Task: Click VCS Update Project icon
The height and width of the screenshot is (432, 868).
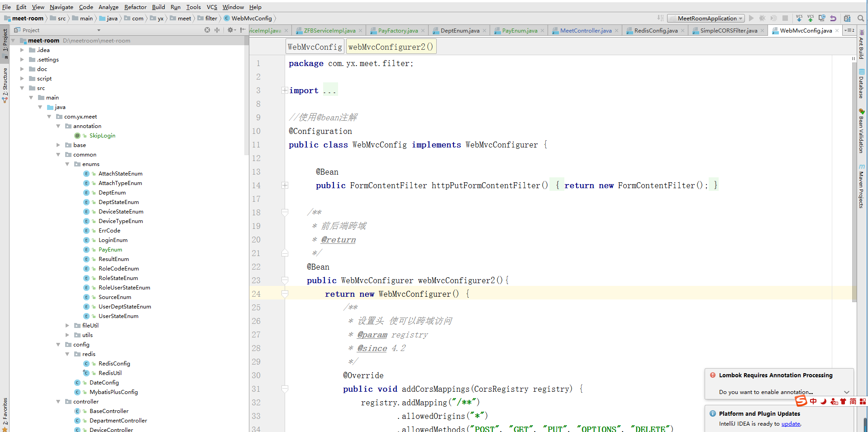Action: pyautogui.click(x=799, y=18)
